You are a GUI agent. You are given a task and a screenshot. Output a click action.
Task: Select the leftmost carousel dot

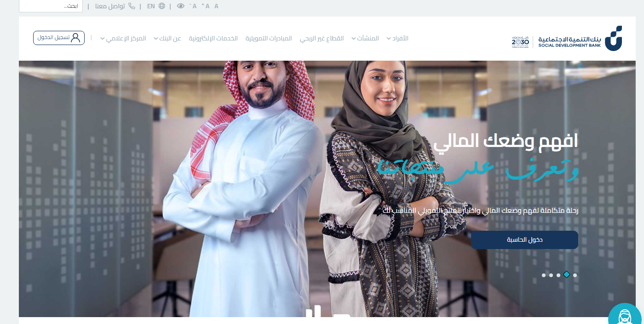[x=544, y=275]
